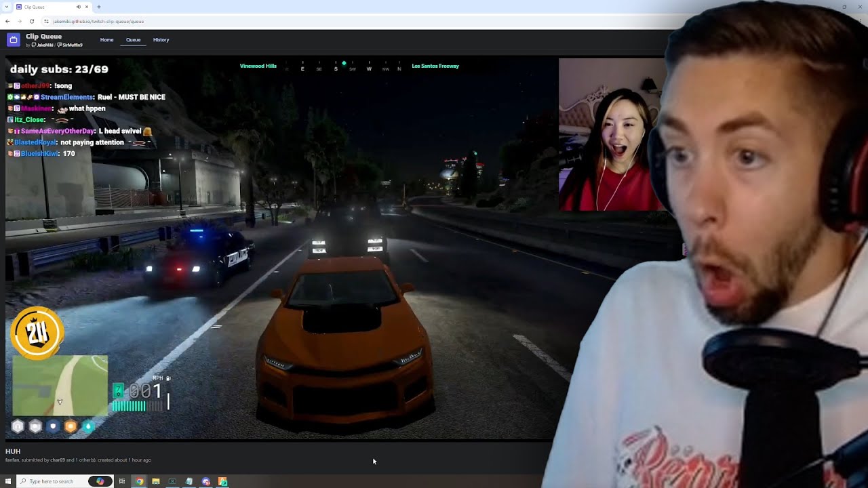This screenshot has width=868, height=488.
Task: Click the 'daily subs: 23/69' overlay text
Action: (x=59, y=69)
